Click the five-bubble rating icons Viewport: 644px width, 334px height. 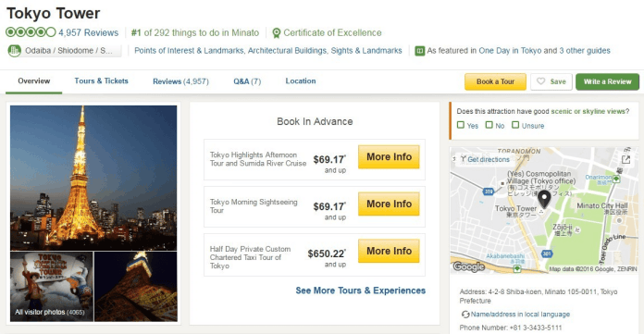coord(31,32)
